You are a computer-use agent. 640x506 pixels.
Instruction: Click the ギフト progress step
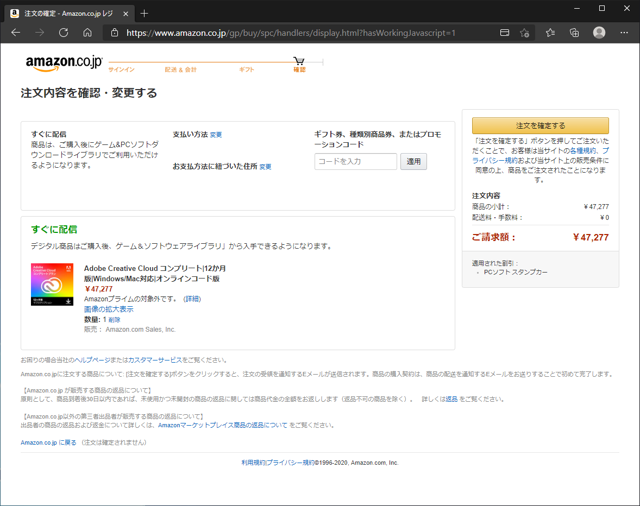pyautogui.click(x=247, y=70)
